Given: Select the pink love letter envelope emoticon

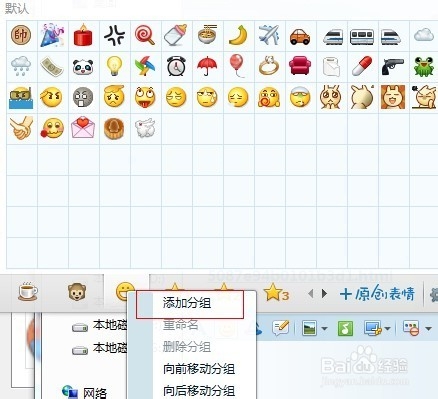Looking at the screenshot, I should click(83, 128).
